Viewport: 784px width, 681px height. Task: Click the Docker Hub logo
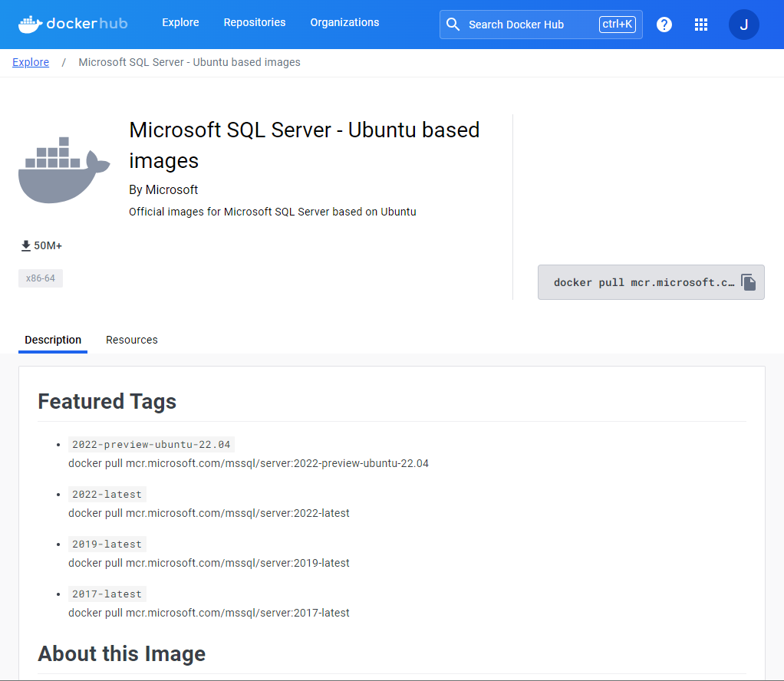point(73,24)
